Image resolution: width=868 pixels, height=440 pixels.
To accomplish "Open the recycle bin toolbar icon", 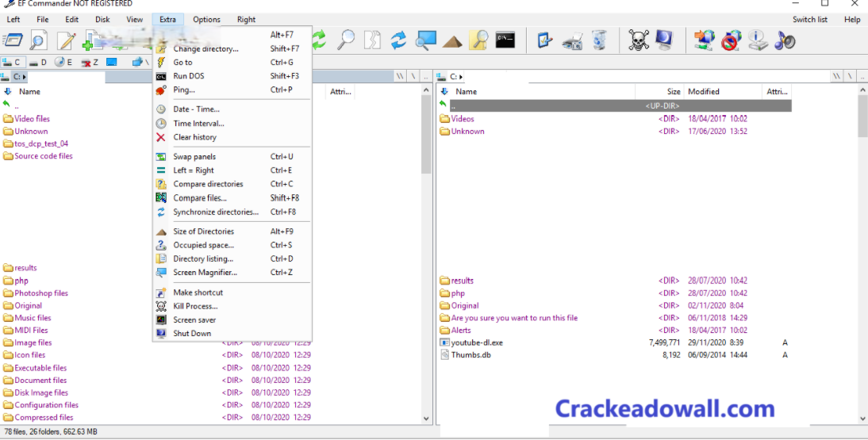I will (x=599, y=40).
